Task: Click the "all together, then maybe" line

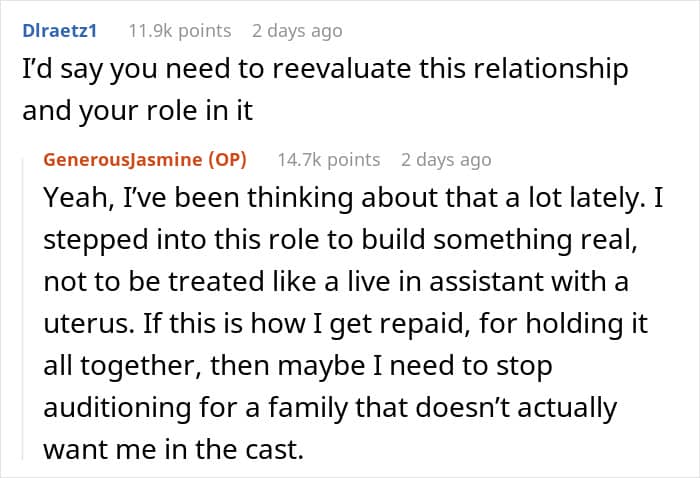Action: coord(298,366)
